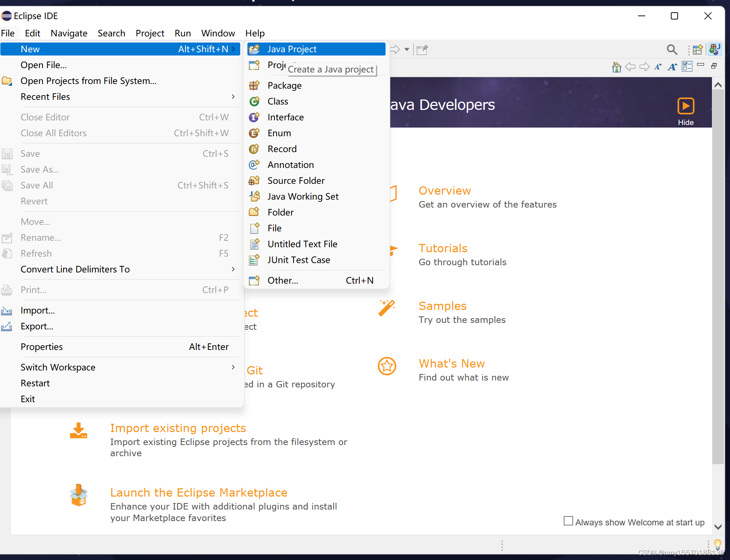This screenshot has height=560, width=730.
Task: Toggle the Java perspective button
Action: [x=714, y=49]
